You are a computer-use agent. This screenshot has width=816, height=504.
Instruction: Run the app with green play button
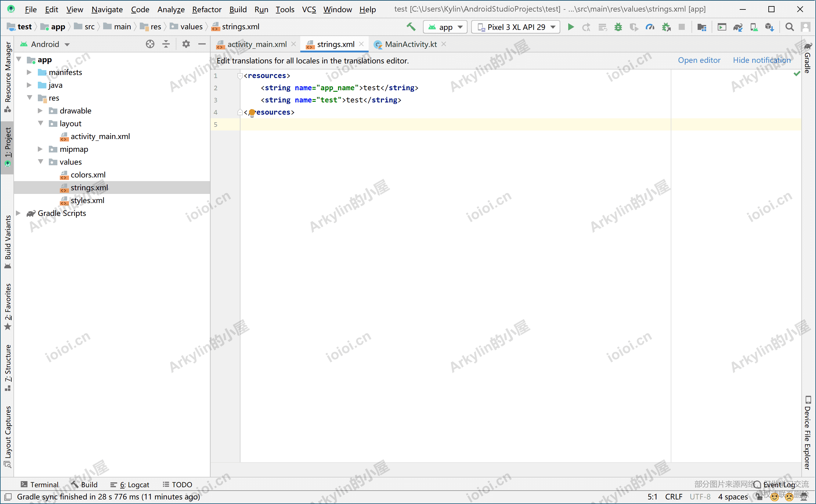(x=571, y=27)
